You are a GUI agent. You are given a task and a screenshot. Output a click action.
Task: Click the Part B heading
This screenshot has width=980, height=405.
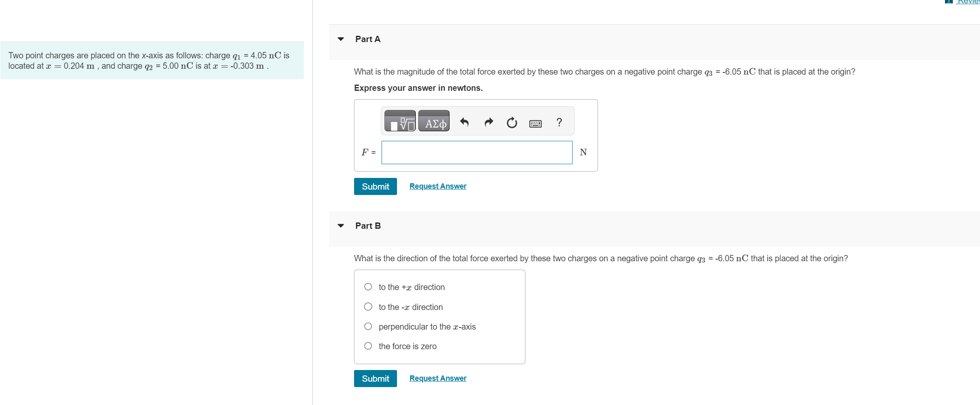coord(367,225)
